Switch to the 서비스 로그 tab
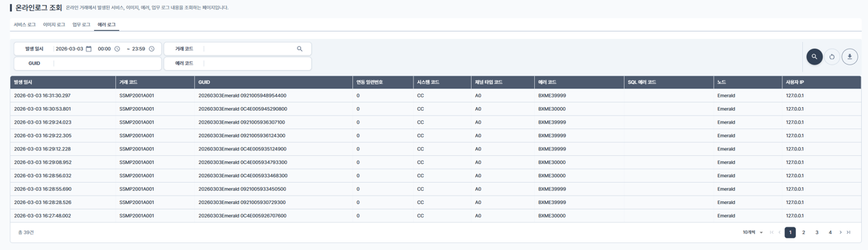 pos(25,25)
